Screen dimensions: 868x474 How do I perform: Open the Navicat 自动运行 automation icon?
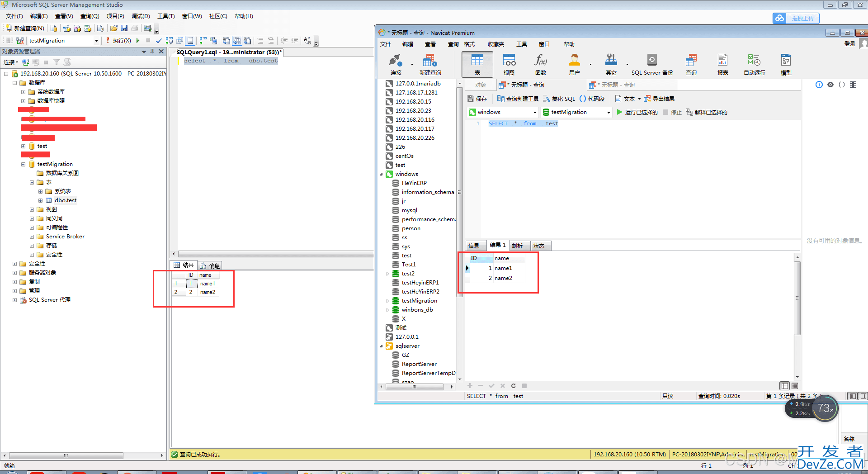tap(755, 64)
